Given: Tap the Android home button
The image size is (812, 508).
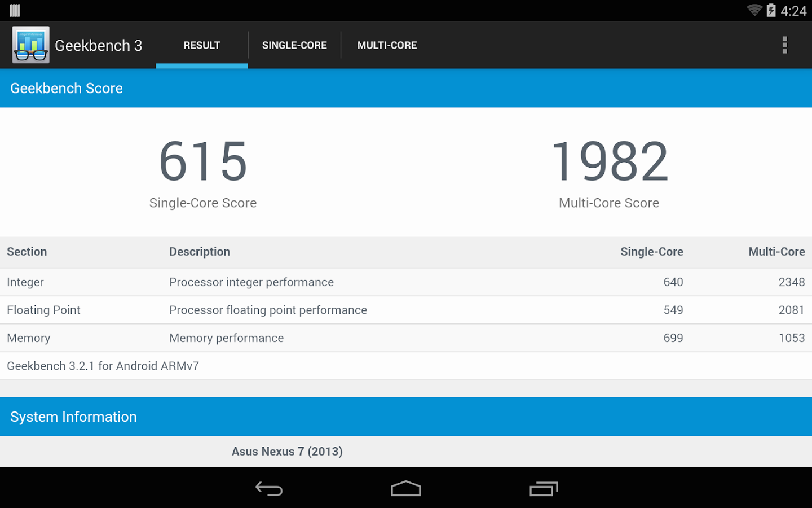Looking at the screenshot, I should 406,489.
